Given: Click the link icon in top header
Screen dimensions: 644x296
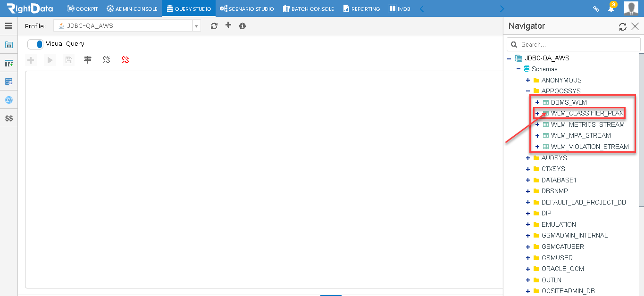Looking at the screenshot, I should [x=596, y=8].
